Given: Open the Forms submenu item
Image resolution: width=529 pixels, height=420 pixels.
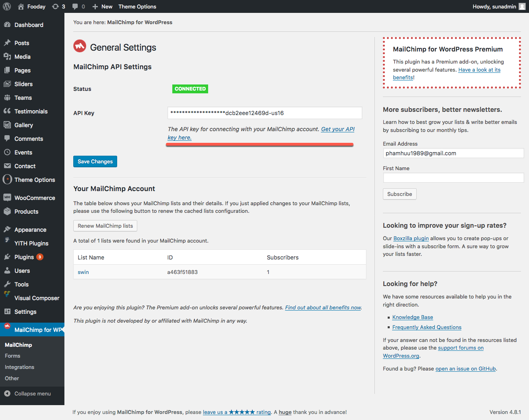Looking at the screenshot, I should coord(12,356).
